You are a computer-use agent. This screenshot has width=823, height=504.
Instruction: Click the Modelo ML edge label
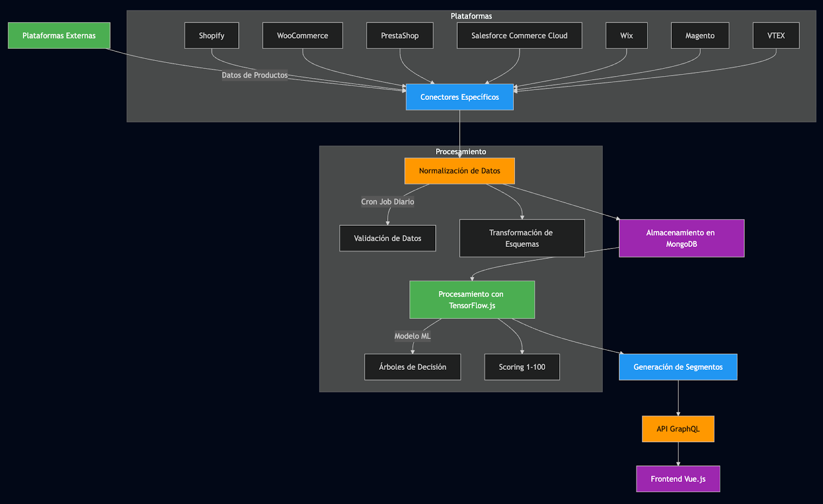pyautogui.click(x=413, y=336)
